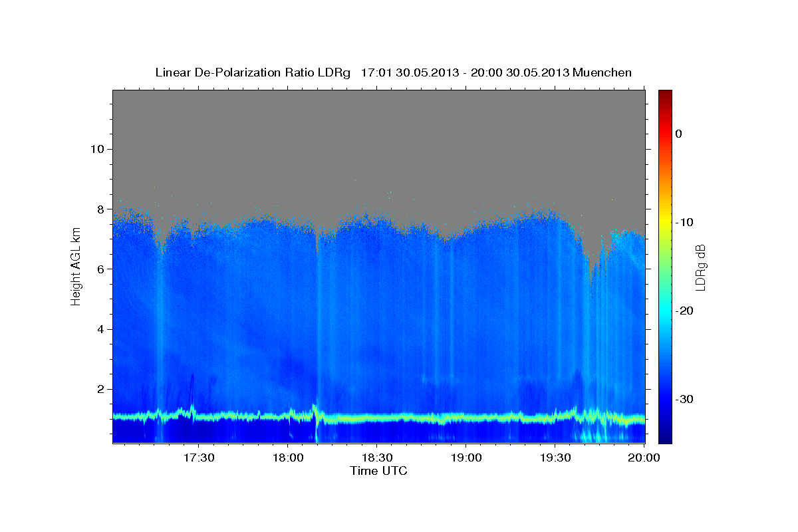Image resolution: width=798 pixels, height=532 pixels.
Task: Click the 'Height AGL km' y-axis label
Action: click(x=76, y=266)
